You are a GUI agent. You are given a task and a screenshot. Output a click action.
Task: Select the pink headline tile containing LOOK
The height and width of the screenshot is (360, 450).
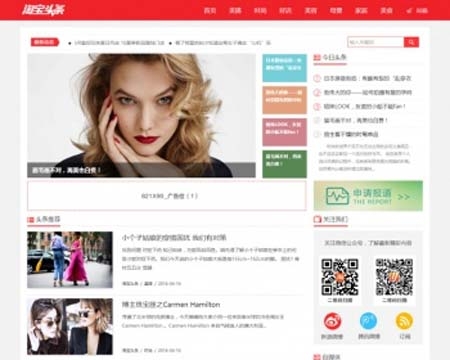click(284, 132)
